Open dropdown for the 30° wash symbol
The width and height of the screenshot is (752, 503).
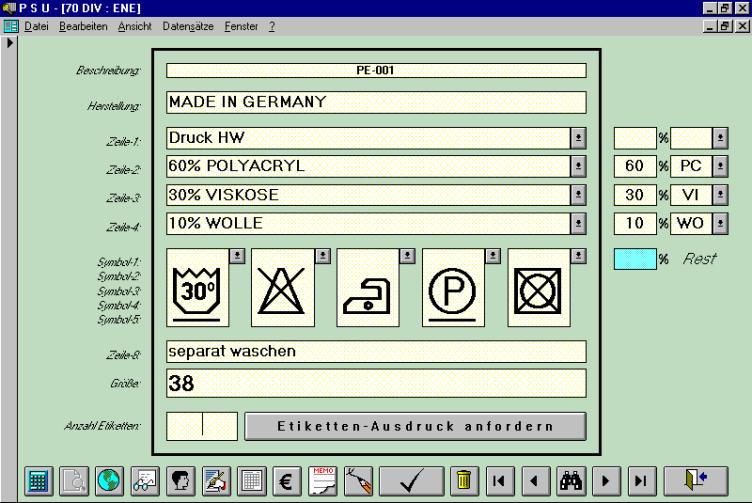[236, 255]
